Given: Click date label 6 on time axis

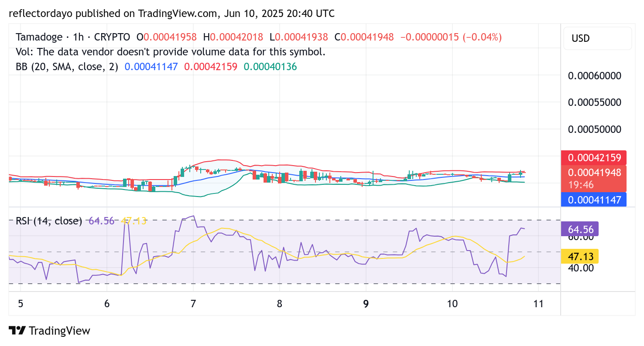Looking at the screenshot, I should (107, 304).
